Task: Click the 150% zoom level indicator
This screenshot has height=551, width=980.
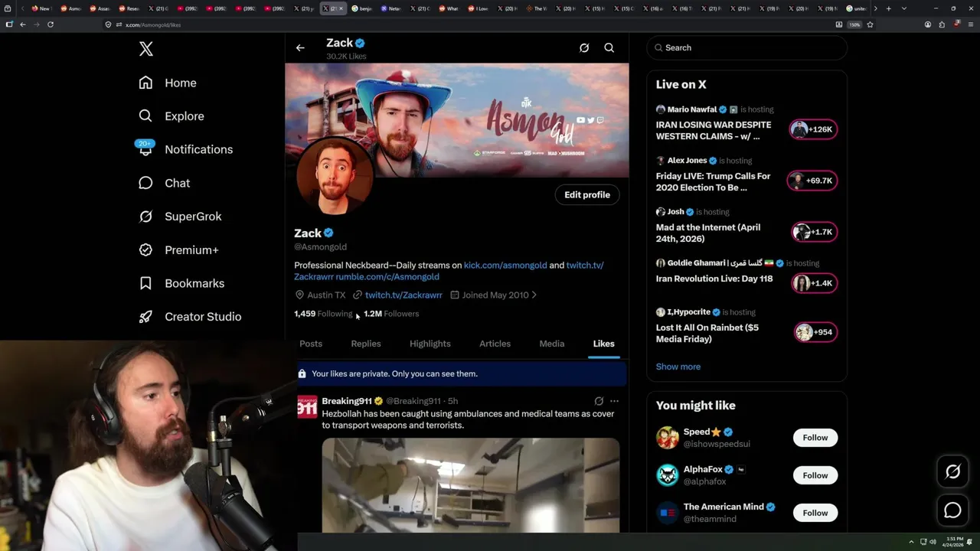Action: [854, 24]
